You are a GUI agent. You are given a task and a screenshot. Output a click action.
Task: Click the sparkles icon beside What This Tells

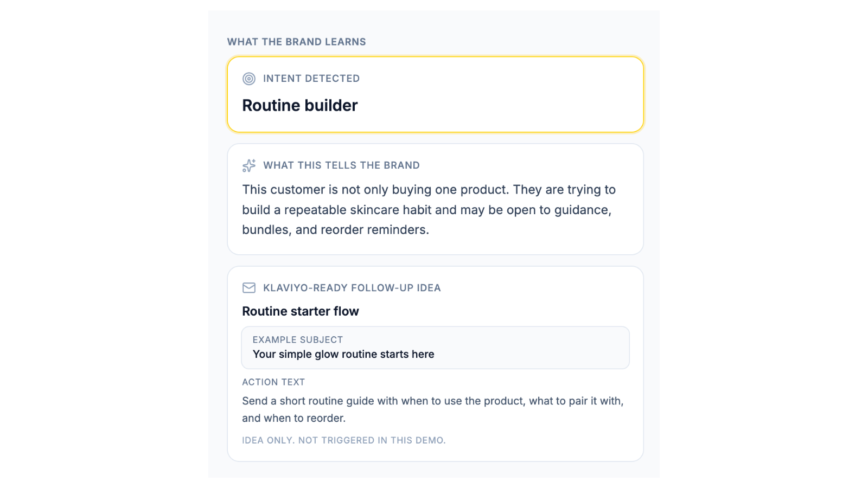coord(249,165)
